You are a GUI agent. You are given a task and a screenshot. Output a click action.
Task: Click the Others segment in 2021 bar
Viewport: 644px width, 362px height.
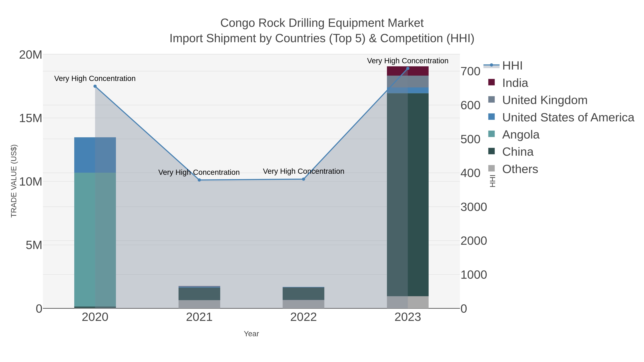click(199, 304)
